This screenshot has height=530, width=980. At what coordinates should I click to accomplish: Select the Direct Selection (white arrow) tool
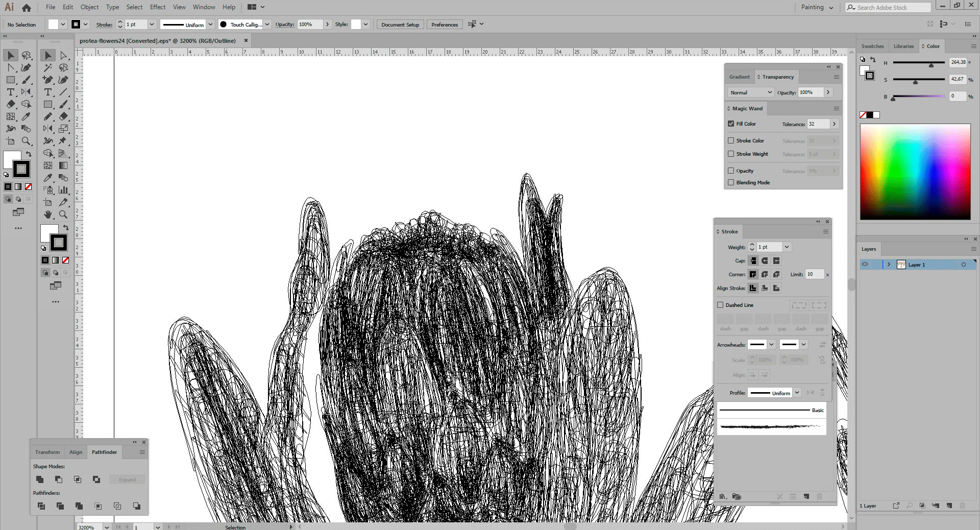pos(64,55)
